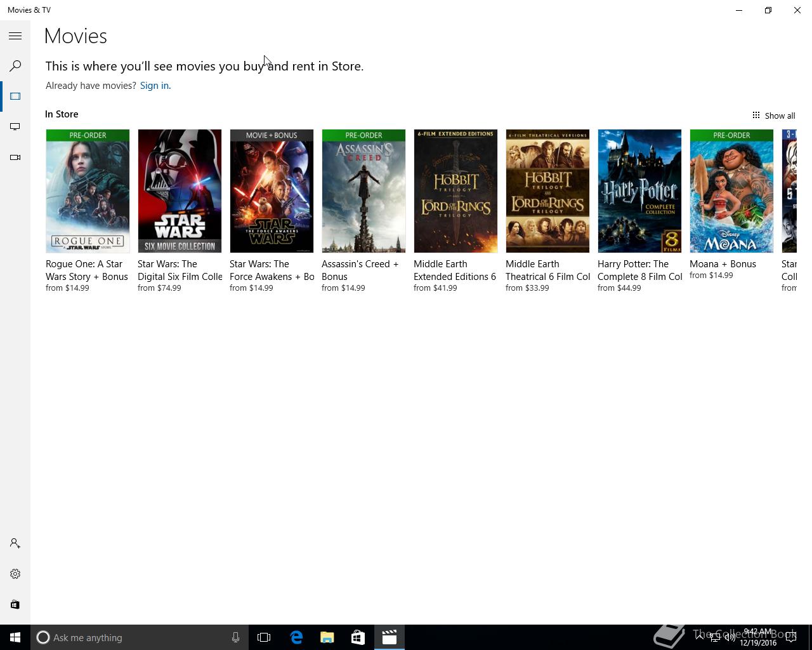Open the hamburger navigation menu

pos(15,36)
